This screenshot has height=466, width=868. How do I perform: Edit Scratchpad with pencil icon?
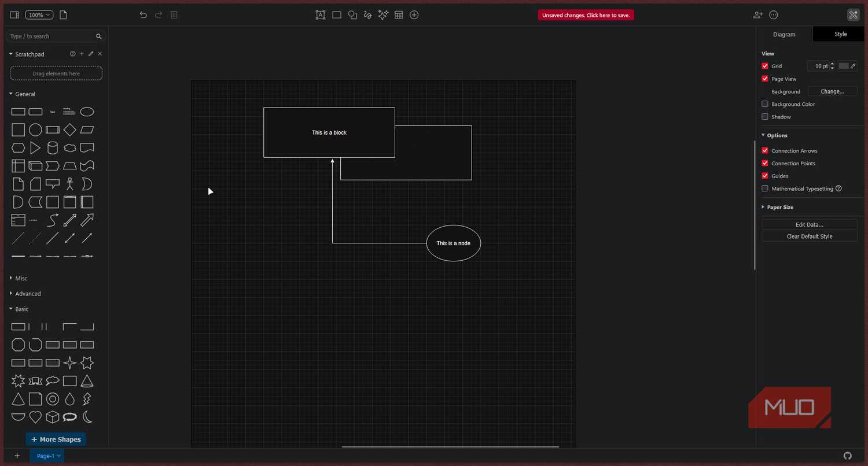[91, 54]
